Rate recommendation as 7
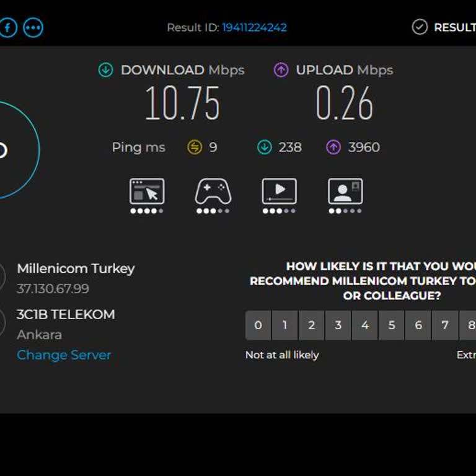 point(445,325)
